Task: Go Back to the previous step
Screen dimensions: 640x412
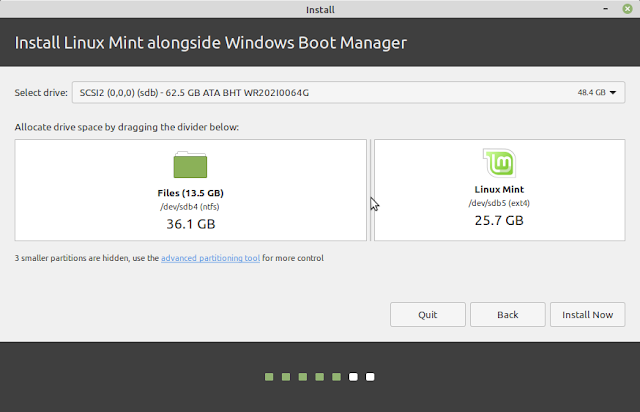Action: coord(508,314)
